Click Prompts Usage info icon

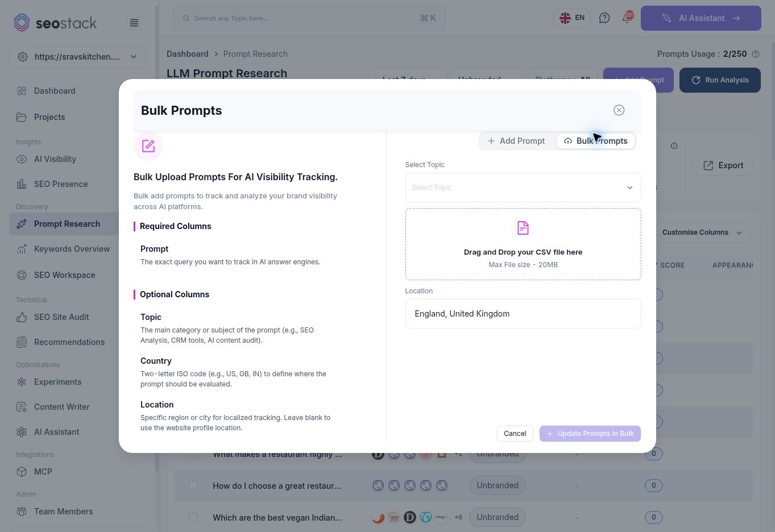click(756, 54)
